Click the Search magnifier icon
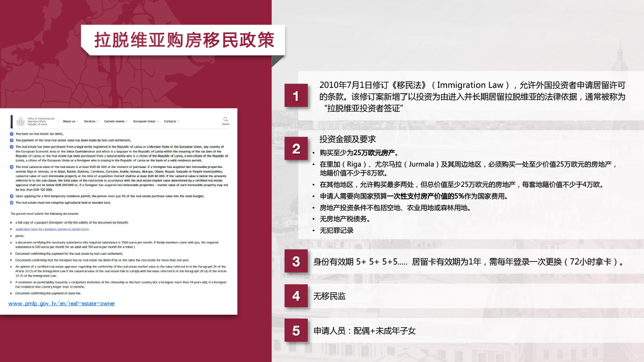Viewport: 644px width, 362px height. coord(226,119)
